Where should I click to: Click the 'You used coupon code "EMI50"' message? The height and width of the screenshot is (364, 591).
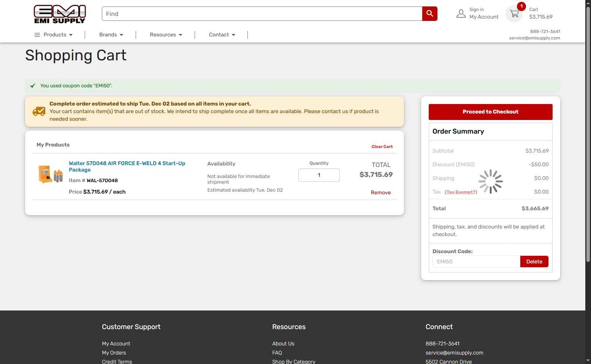76,86
